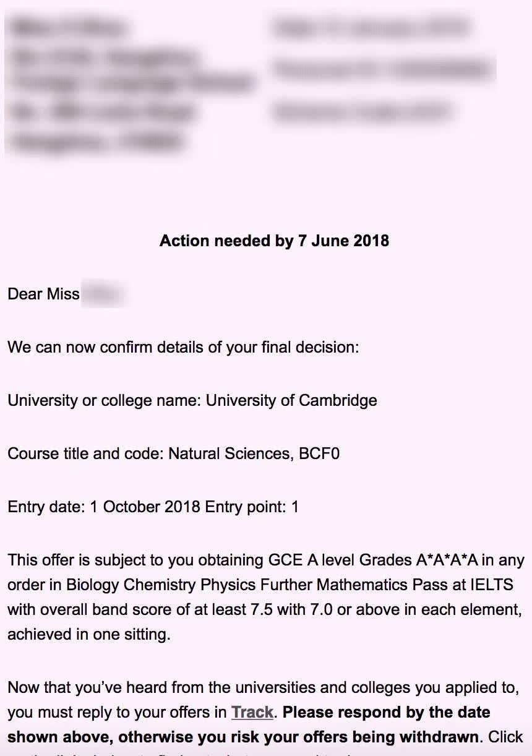
Task: Click the 'Course title and code:' label
Action: [85, 453]
